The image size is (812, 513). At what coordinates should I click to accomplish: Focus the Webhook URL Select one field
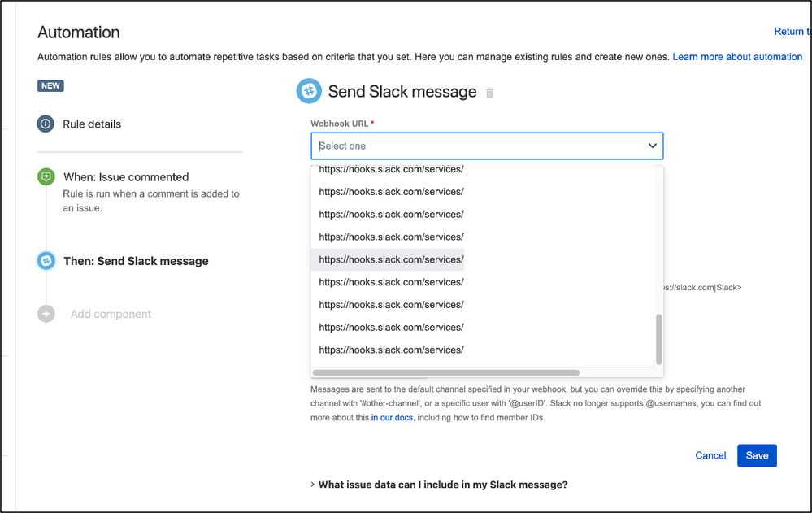click(x=487, y=146)
